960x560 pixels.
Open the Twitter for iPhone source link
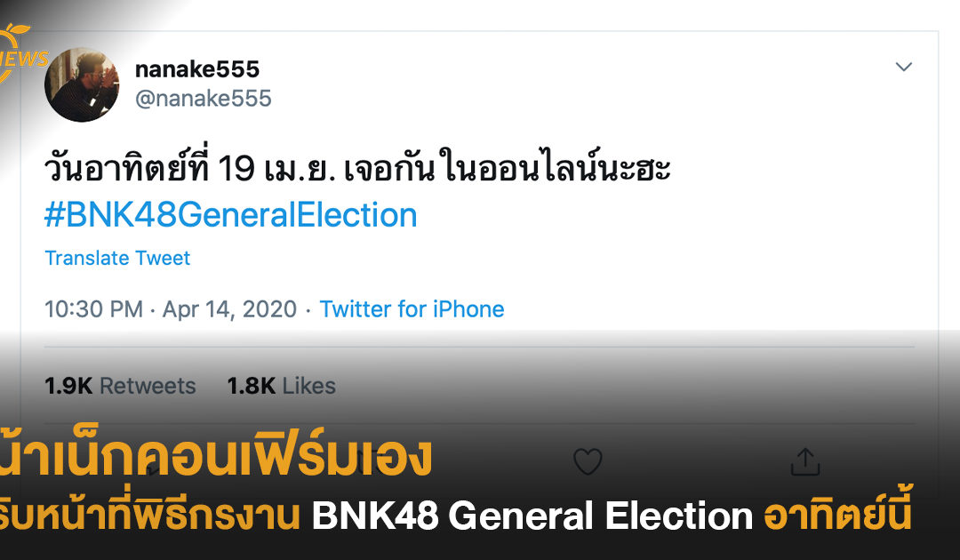tap(412, 309)
